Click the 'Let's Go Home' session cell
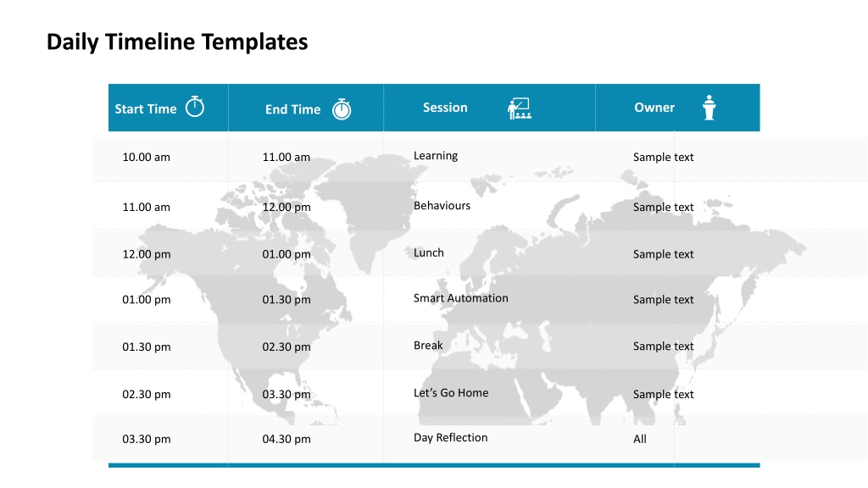The height and width of the screenshot is (488, 868). pos(451,393)
